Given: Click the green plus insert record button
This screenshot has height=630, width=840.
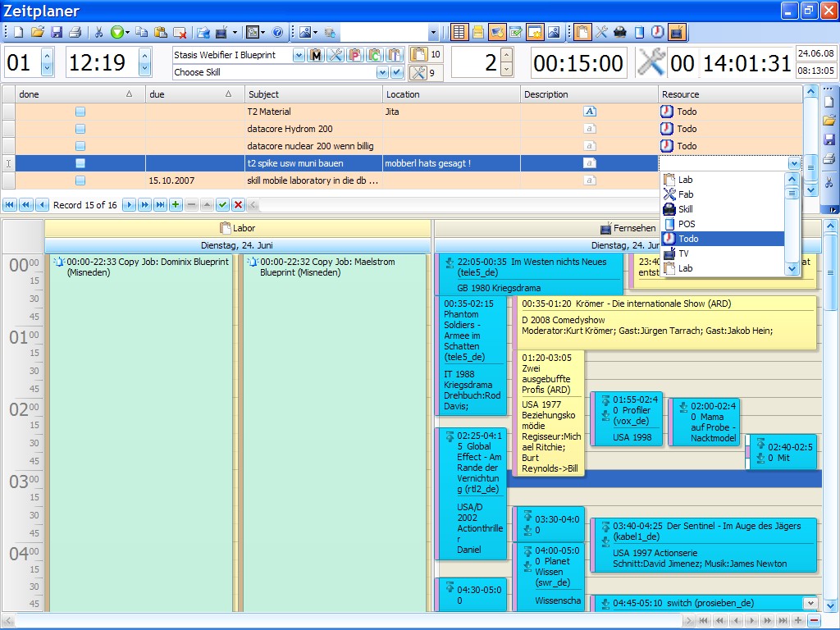Looking at the screenshot, I should (x=176, y=205).
